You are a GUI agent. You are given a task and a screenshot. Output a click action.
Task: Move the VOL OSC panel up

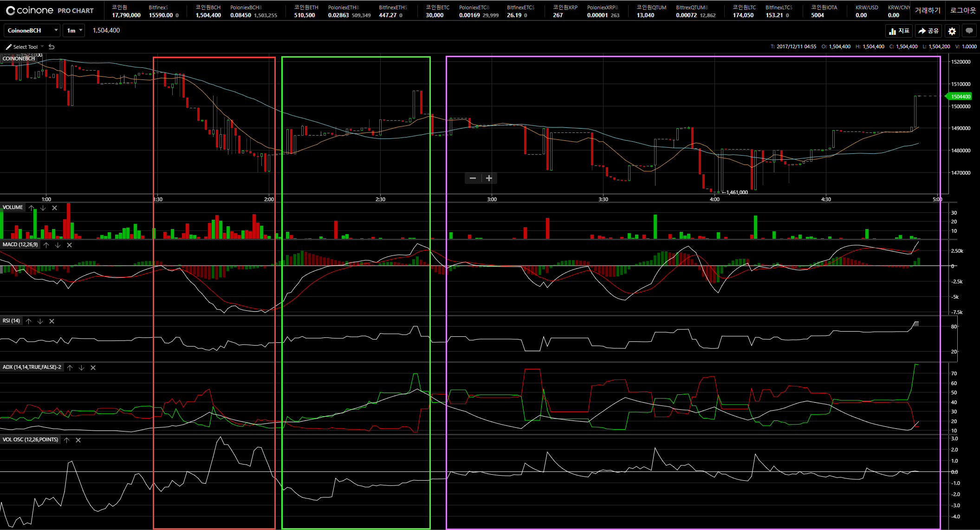(x=67, y=440)
